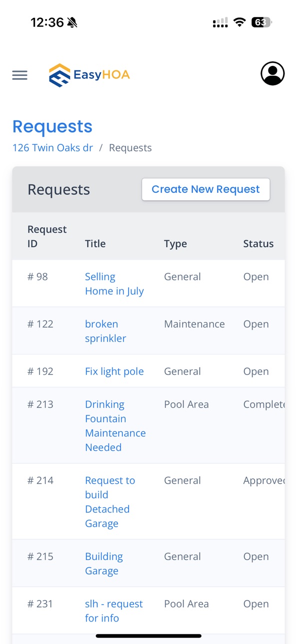The width and height of the screenshot is (297, 644).
Task: Click Open status in row # 98
Action: (x=256, y=277)
